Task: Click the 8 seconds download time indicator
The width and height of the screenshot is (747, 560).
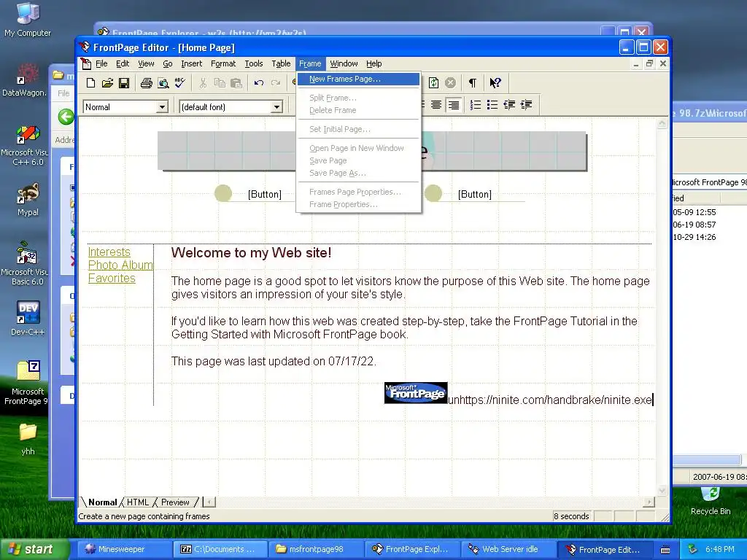Action: (571, 516)
